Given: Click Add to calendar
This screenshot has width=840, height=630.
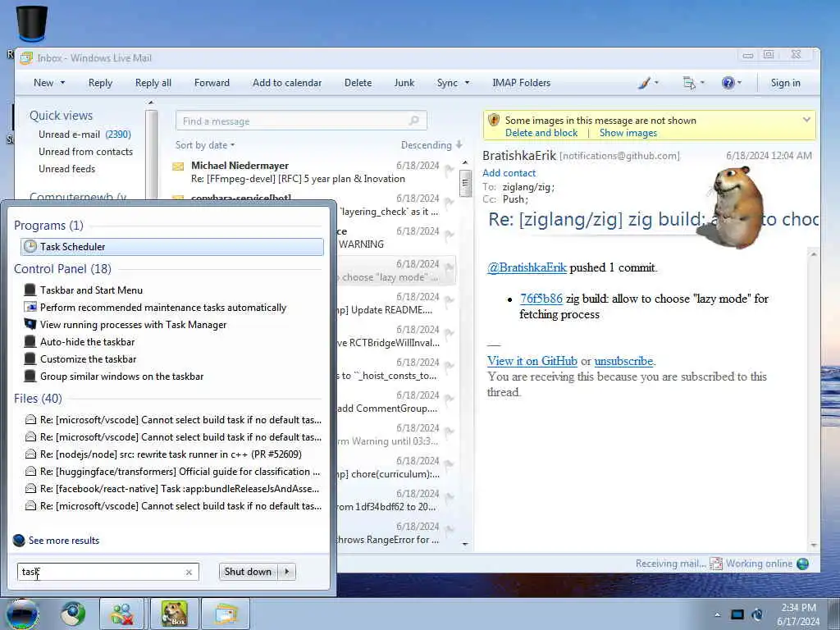Looking at the screenshot, I should [287, 83].
